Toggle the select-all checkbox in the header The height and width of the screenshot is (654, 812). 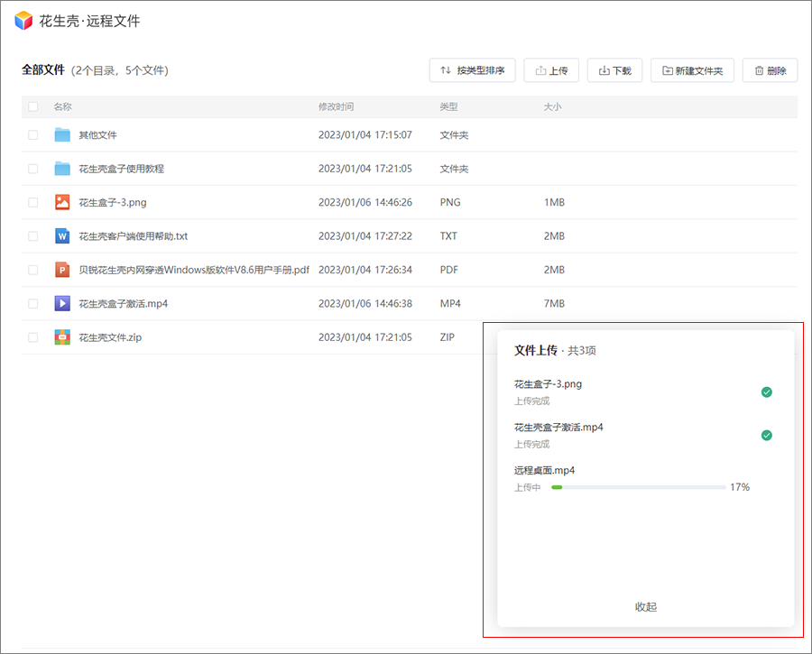[33, 106]
